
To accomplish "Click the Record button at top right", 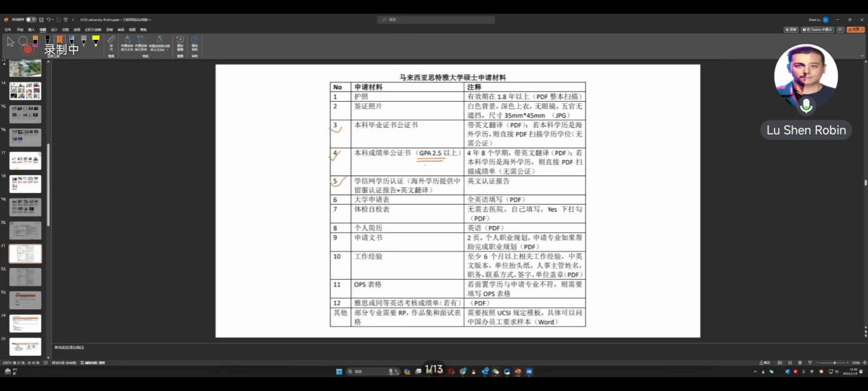I will pyautogui.click(x=792, y=30).
